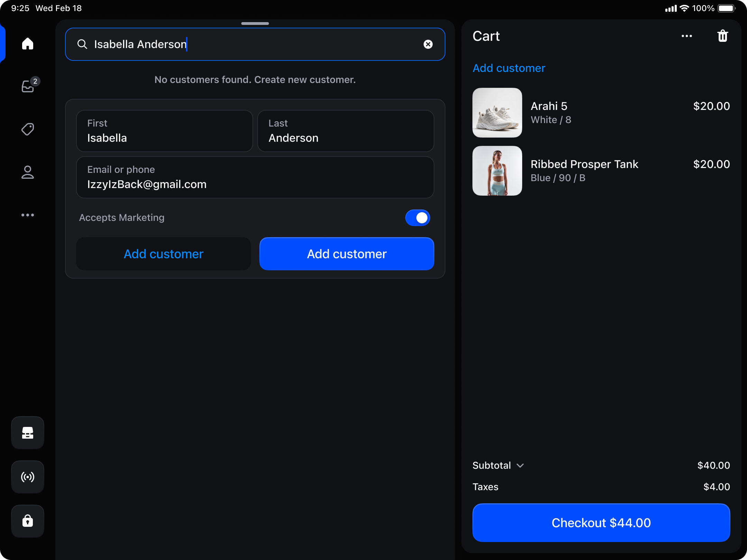Open the connectivity status icon
This screenshot has height=560, width=747.
click(28, 477)
